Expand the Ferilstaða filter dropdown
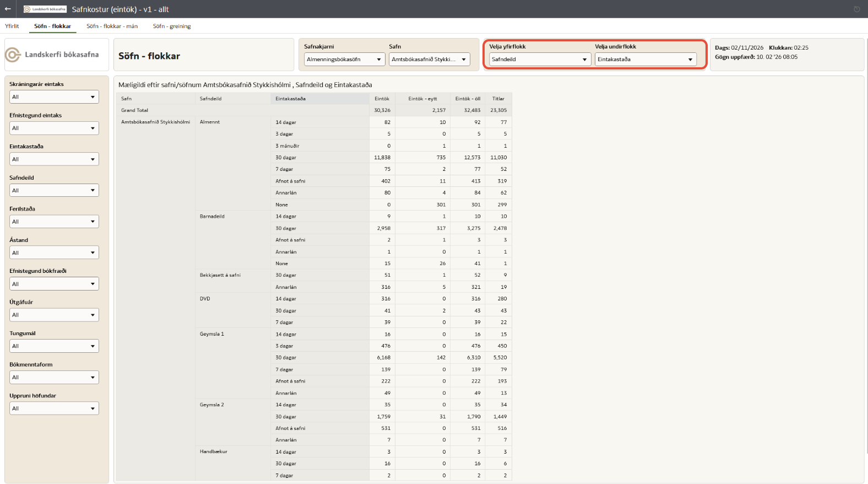The width and height of the screenshot is (868, 484). point(54,222)
